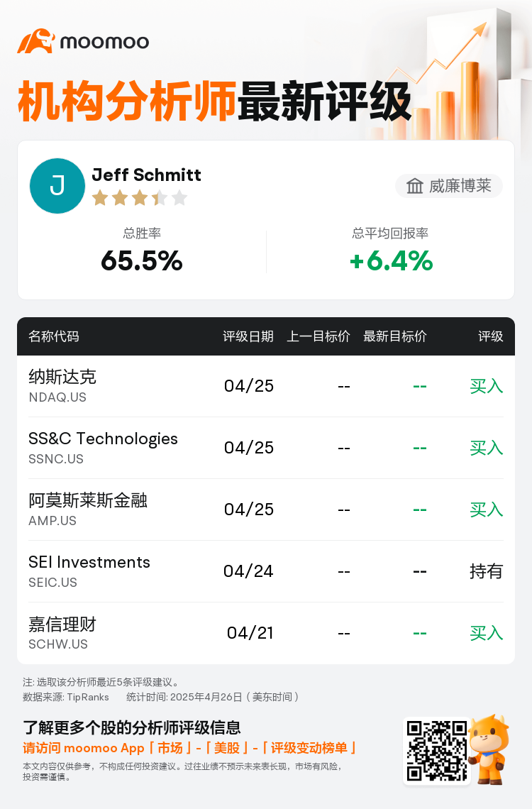Click the QR code image
The width and height of the screenshot is (532, 809).
coord(436,751)
